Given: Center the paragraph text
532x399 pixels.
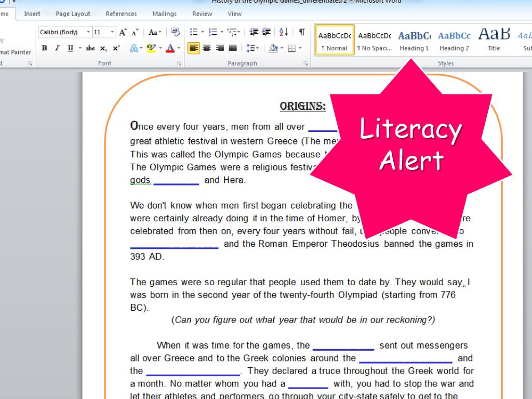Looking at the screenshot, I should [x=207, y=48].
